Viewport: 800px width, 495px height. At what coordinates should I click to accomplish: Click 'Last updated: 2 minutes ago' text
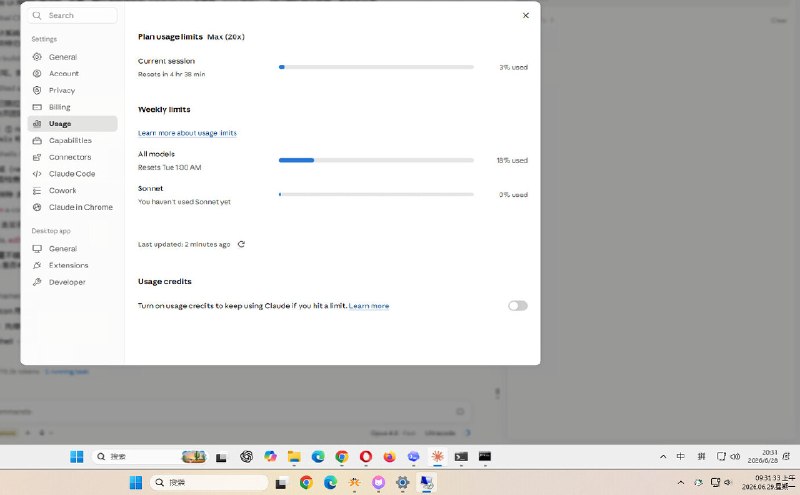tap(184, 244)
